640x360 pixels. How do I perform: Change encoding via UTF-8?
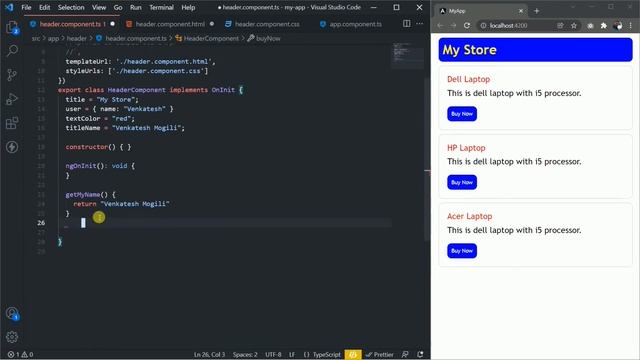click(273, 354)
